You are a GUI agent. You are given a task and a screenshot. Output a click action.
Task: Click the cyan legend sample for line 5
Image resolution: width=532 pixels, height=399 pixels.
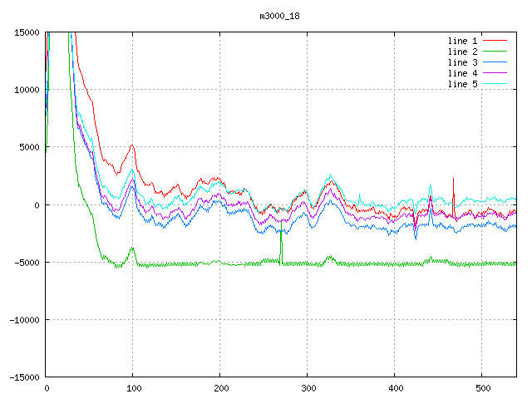495,83
